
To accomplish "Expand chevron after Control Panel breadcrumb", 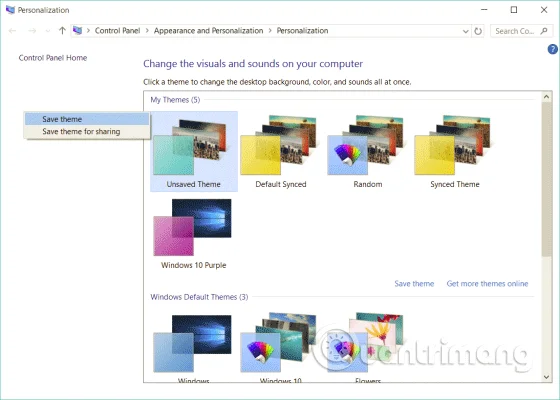I will tap(147, 31).
